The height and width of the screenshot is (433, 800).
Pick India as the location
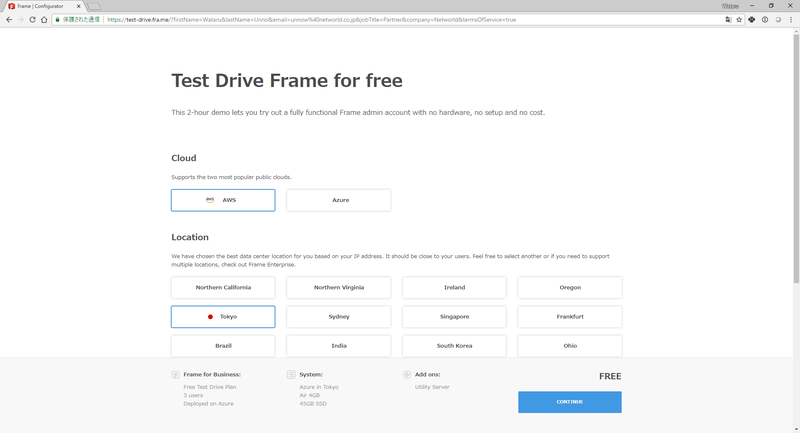(339, 346)
